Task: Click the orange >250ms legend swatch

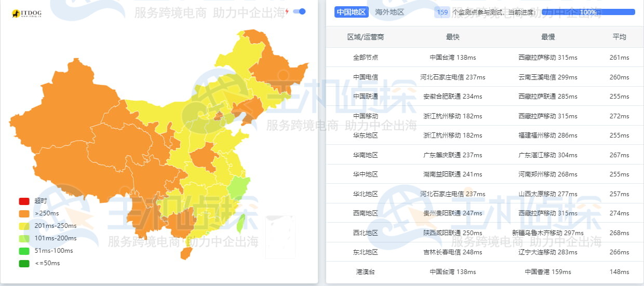Action: 24,213
